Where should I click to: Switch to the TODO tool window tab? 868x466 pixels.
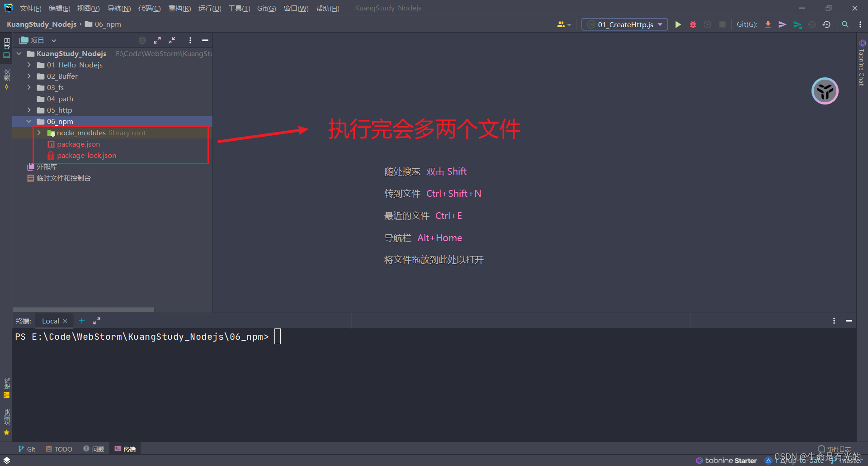point(59,449)
